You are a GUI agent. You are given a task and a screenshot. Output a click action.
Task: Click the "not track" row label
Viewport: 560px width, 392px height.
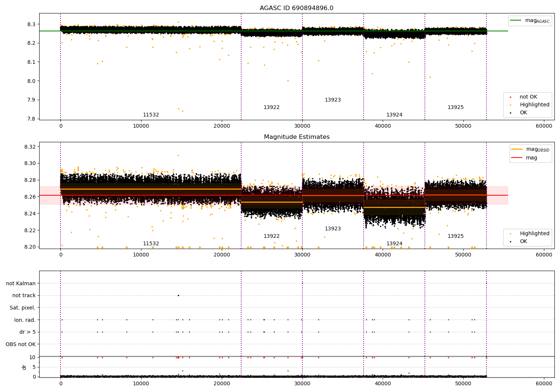pyautogui.click(x=24, y=296)
